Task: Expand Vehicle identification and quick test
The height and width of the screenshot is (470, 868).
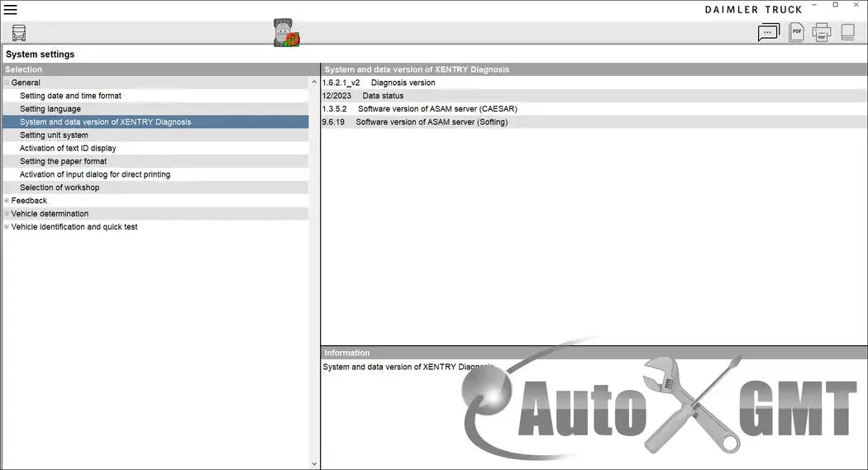Action: 7,227
